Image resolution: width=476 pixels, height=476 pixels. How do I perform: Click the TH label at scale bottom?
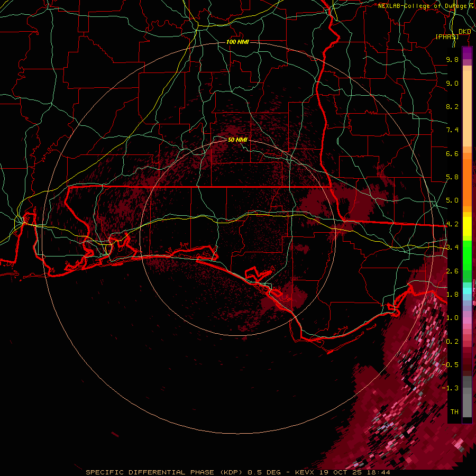click(x=454, y=412)
